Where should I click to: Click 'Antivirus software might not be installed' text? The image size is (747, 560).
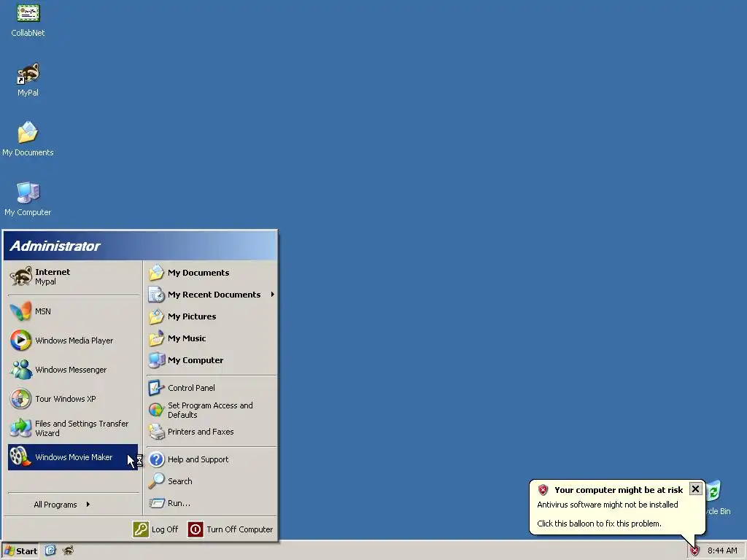point(608,505)
